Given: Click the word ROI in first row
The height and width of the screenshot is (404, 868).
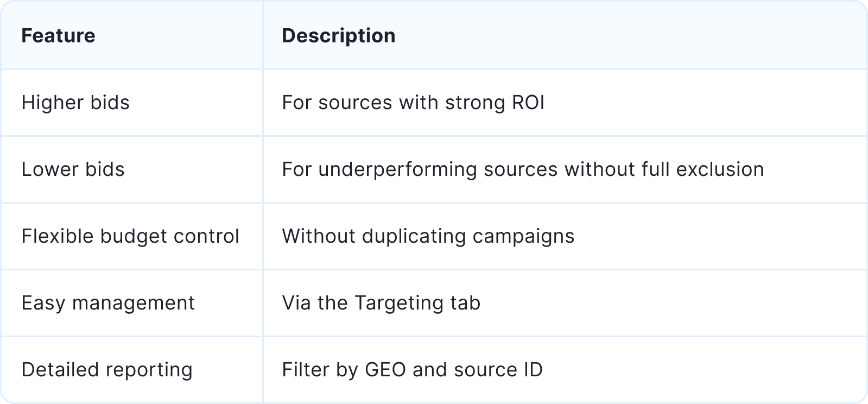Looking at the screenshot, I should pos(528,103).
